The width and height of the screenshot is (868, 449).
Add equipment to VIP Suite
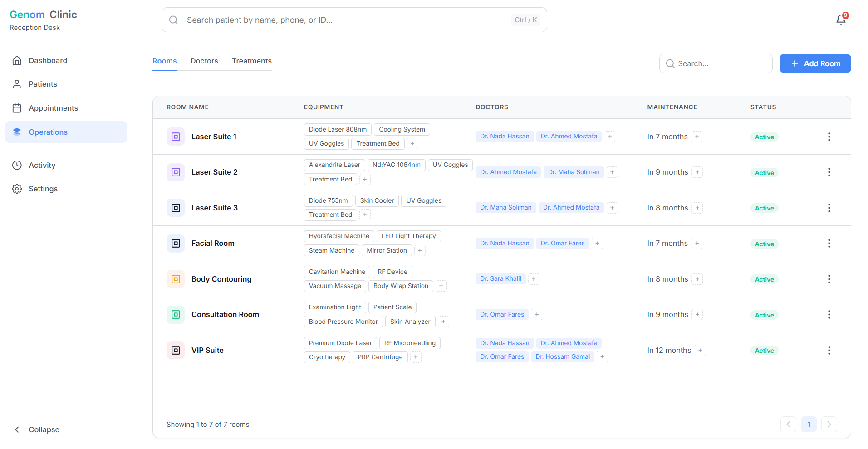[416, 357]
